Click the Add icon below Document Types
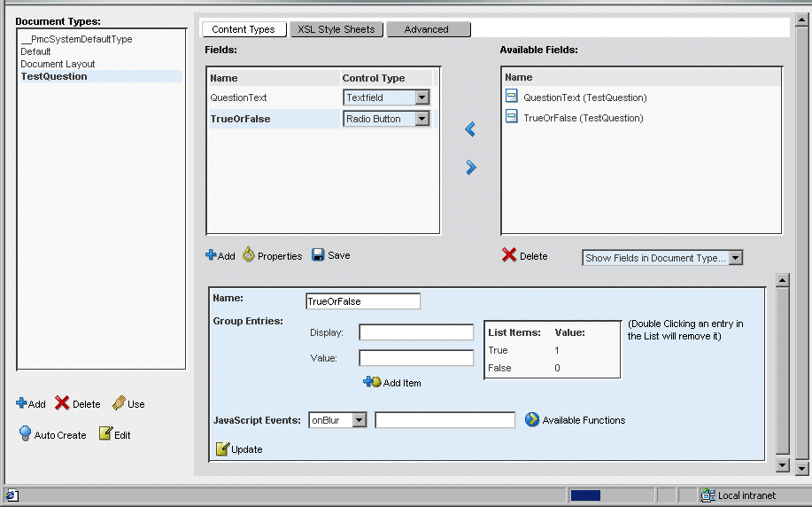Viewport: 812px width, 507px height. click(21, 403)
